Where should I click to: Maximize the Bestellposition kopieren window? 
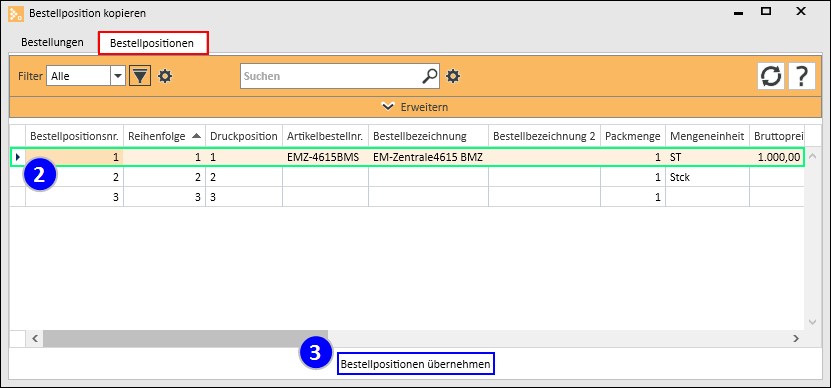pyautogui.click(x=765, y=11)
